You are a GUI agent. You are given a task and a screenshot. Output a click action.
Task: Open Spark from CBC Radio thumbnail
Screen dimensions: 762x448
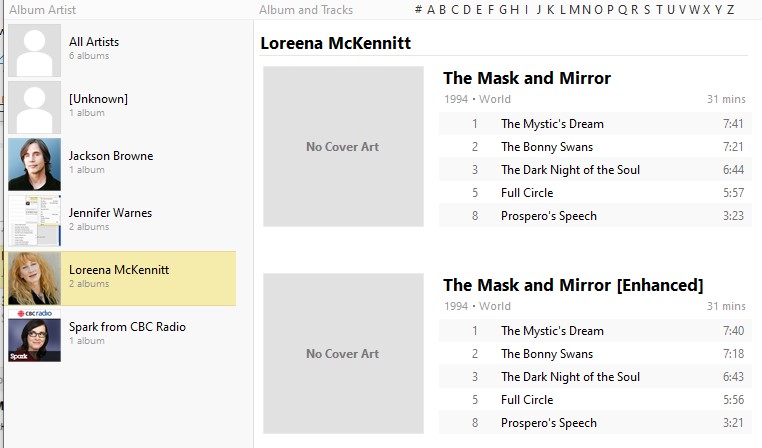click(34, 335)
